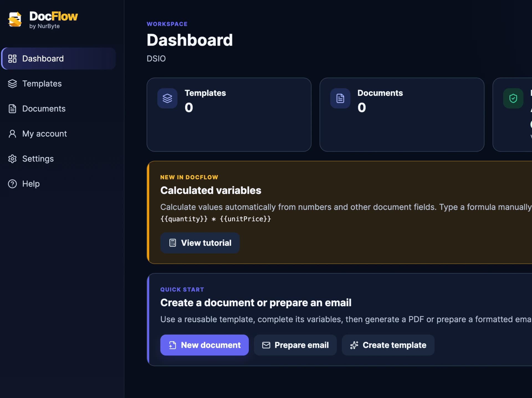This screenshot has height=398, width=532.
Task: Start a New document
Action: [x=204, y=345]
